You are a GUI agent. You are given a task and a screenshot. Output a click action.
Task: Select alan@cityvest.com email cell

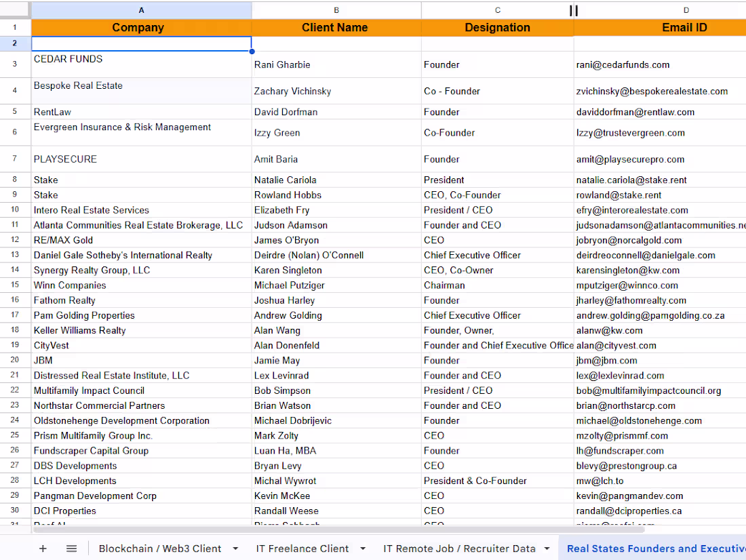coord(660,345)
